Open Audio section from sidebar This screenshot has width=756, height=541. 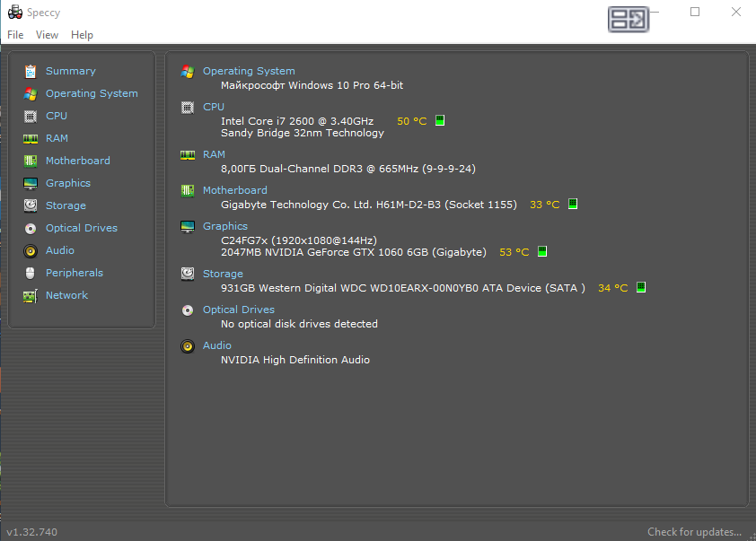[x=60, y=250]
